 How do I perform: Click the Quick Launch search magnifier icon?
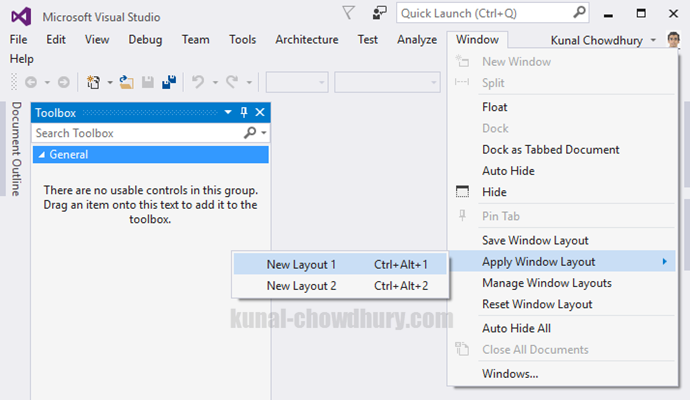[x=580, y=12]
